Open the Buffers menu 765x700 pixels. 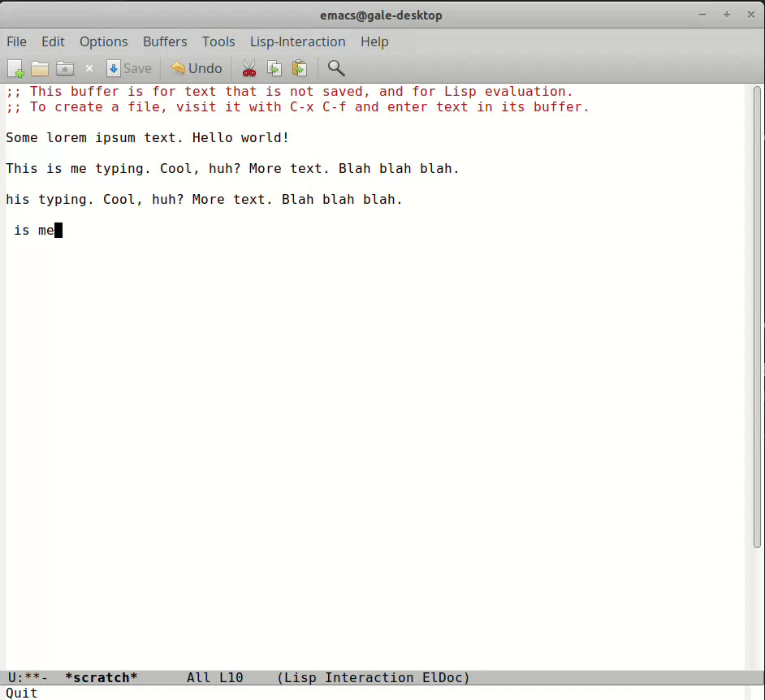[x=165, y=41]
